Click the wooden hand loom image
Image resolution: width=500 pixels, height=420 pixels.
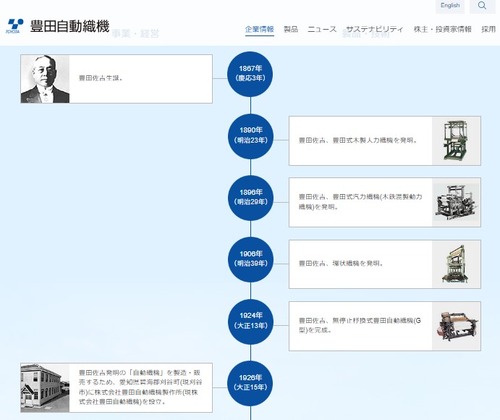[456, 141]
